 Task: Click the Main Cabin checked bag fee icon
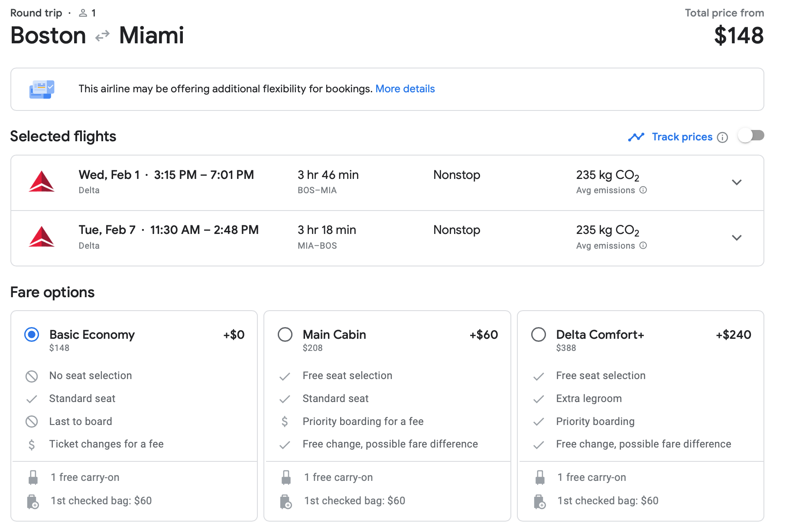pyautogui.click(x=286, y=501)
